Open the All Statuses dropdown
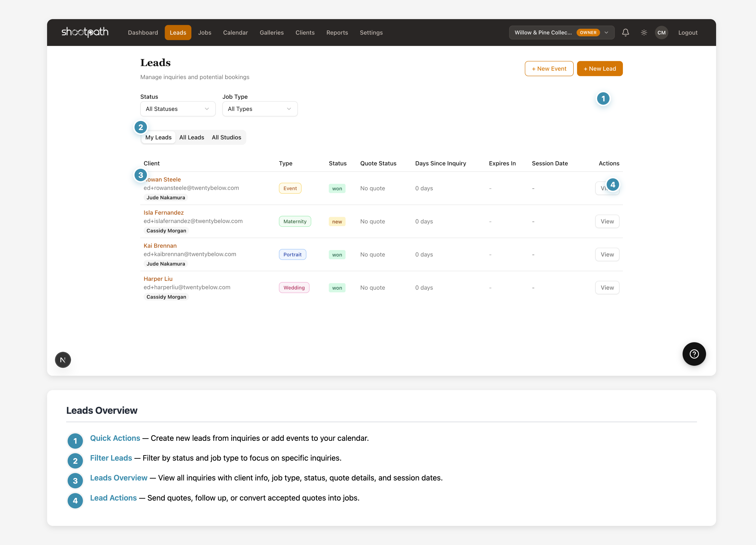 tap(178, 109)
